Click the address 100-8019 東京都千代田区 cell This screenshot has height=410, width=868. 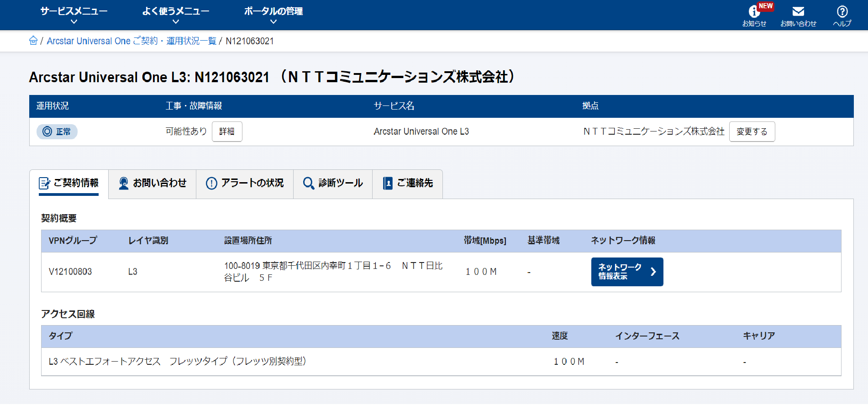point(333,272)
